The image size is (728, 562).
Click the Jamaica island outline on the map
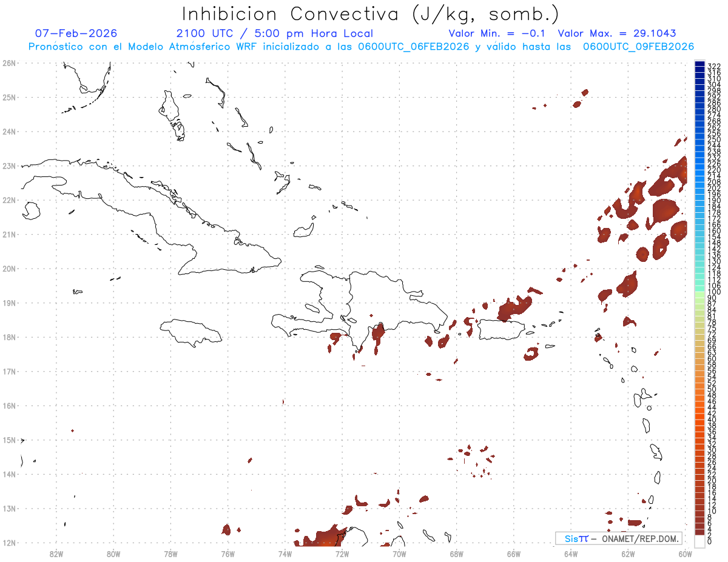192,332
